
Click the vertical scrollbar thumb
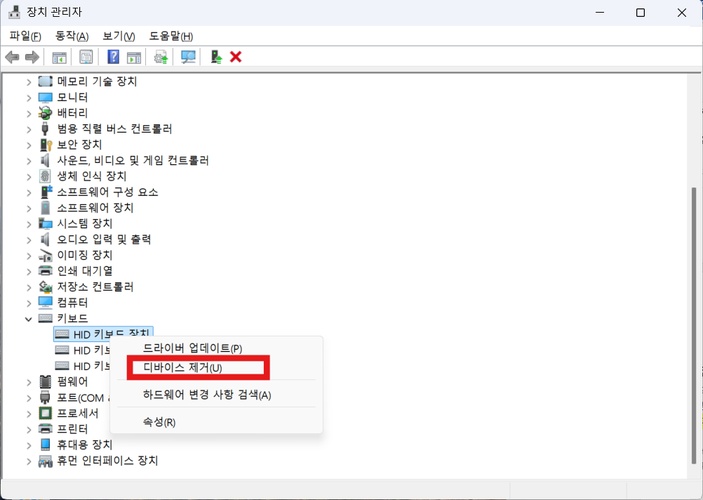coord(694,325)
